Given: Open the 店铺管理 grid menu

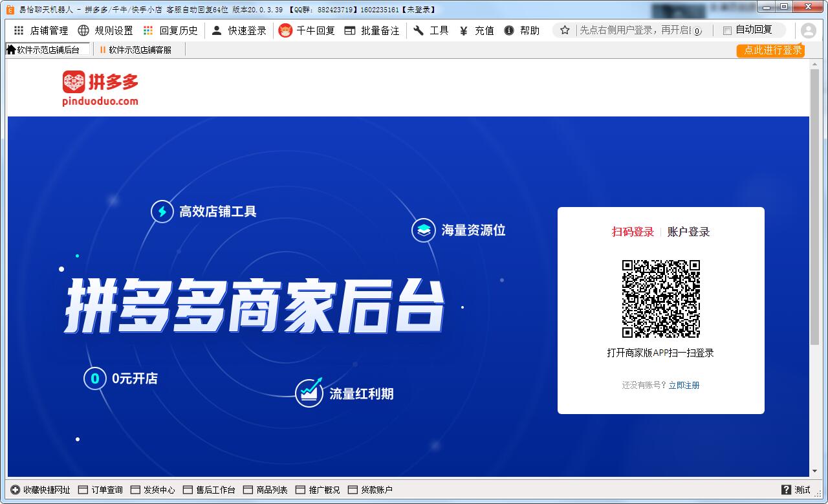Looking at the screenshot, I should click(41, 30).
